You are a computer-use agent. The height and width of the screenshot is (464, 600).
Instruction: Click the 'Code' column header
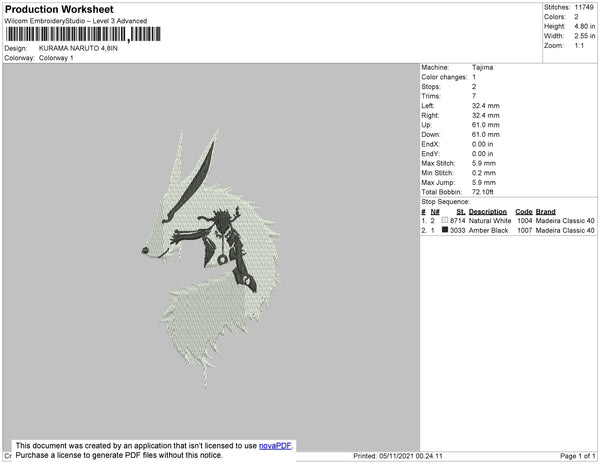tap(523, 212)
